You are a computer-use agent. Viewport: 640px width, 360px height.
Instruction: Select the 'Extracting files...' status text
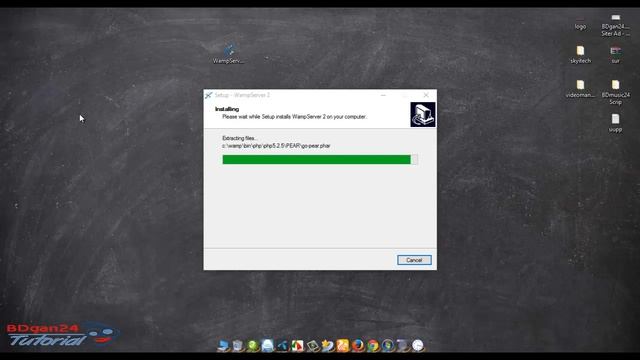240,138
